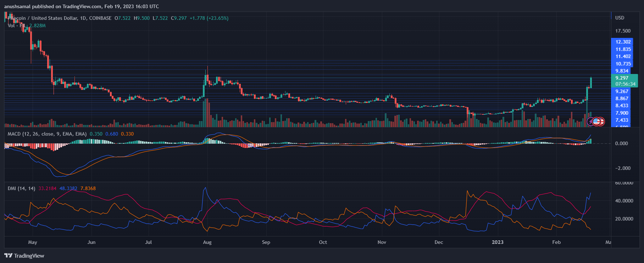644x263 pixels.
Task: Click the published on TradingView.com header text
Action: tap(82, 6)
